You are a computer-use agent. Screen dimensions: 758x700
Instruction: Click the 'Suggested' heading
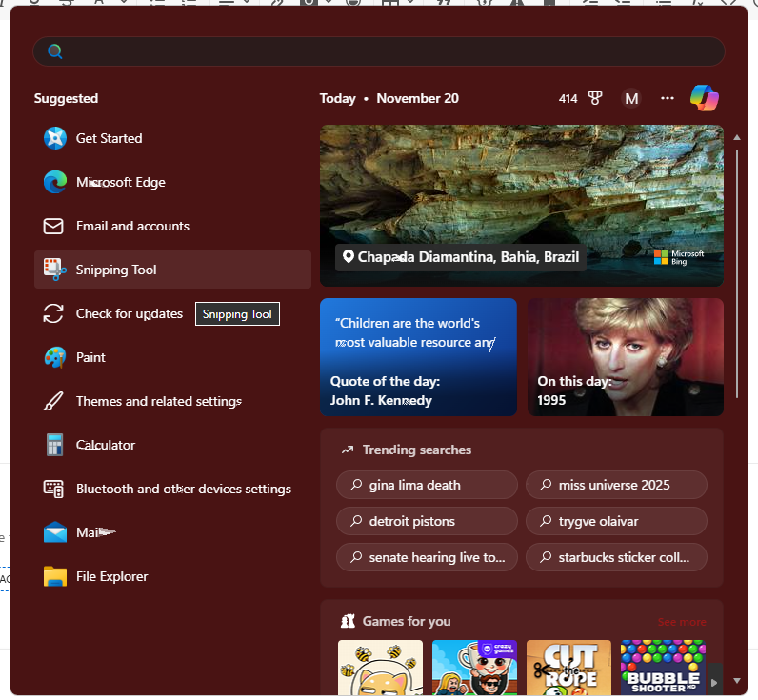67,99
